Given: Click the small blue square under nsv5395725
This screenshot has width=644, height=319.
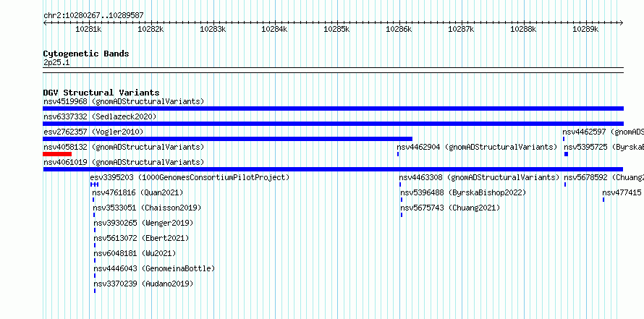Looking at the screenshot, I should 566,154.
